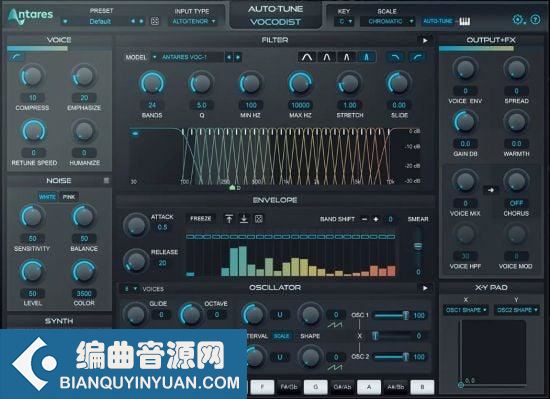Screen dimensions: 550x399
Task: Select the narrowest highlighted filter band shape icon
Action: [x=367, y=57]
